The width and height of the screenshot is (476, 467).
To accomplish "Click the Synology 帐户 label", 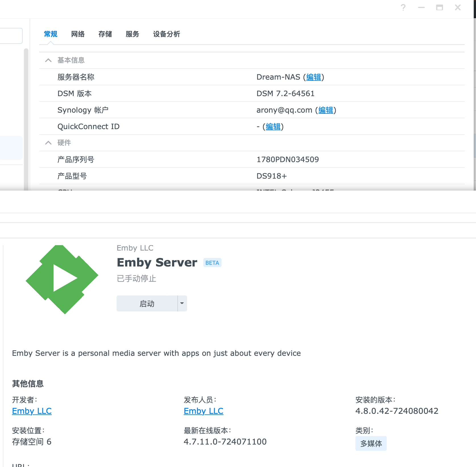I will tap(83, 110).
